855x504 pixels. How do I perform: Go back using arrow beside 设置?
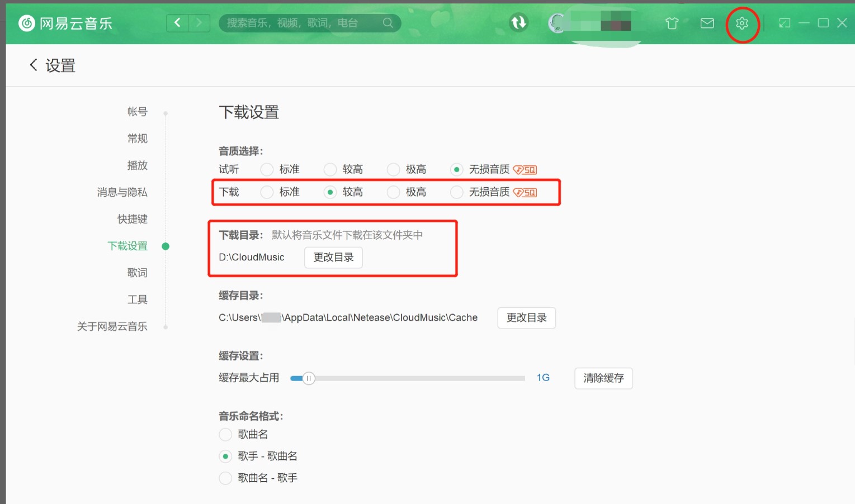tap(34, 65)
